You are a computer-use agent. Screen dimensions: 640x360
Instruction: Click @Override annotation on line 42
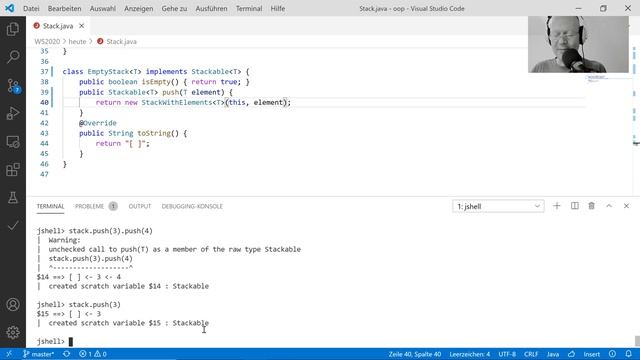pos(98,123)
